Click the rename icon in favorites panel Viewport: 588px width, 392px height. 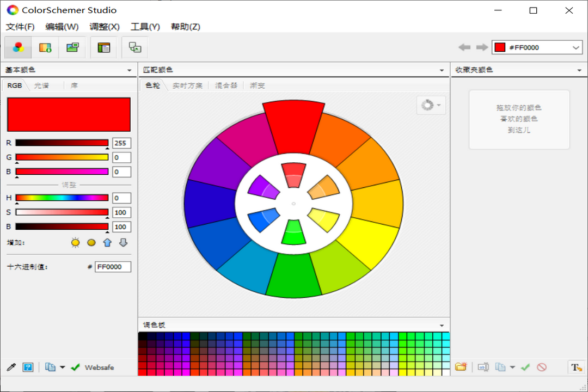pos(483,367)
